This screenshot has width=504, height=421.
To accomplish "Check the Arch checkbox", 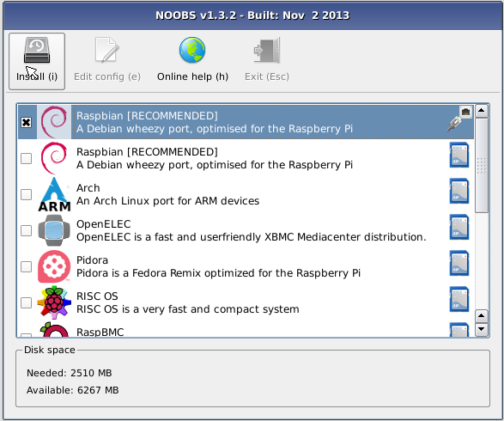I will click(x=26, y=194).
